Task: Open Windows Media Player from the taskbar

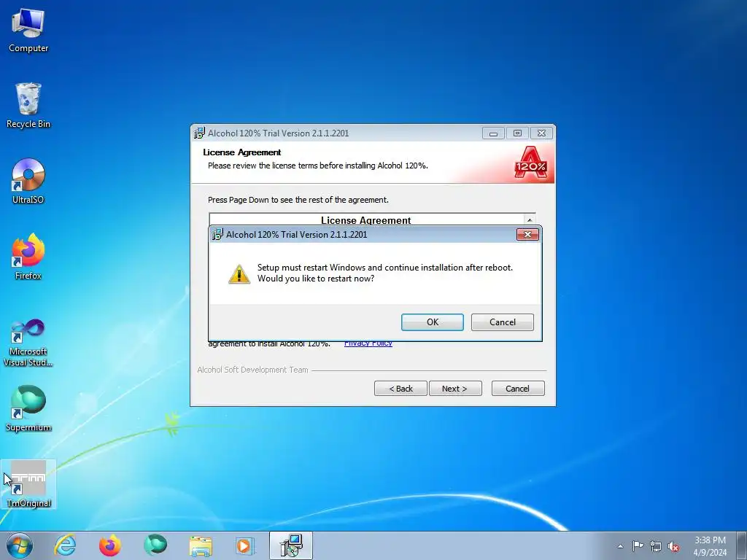Action: [245, 545]
